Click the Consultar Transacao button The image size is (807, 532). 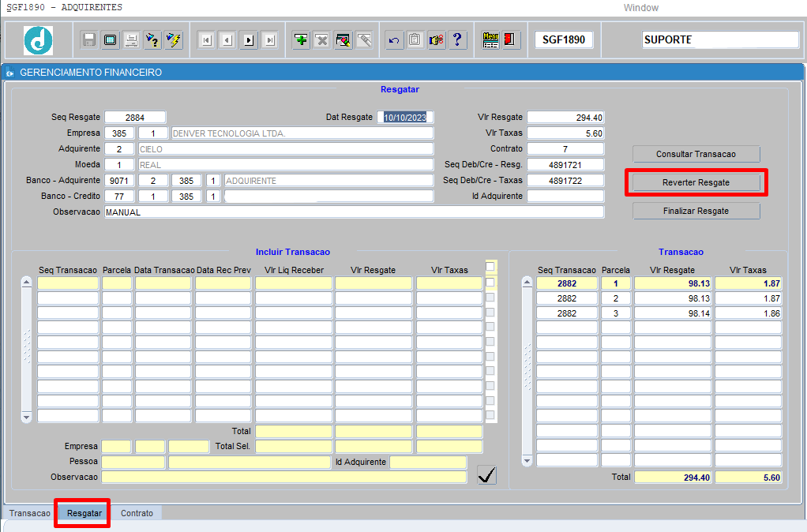(x=696, y=154)
